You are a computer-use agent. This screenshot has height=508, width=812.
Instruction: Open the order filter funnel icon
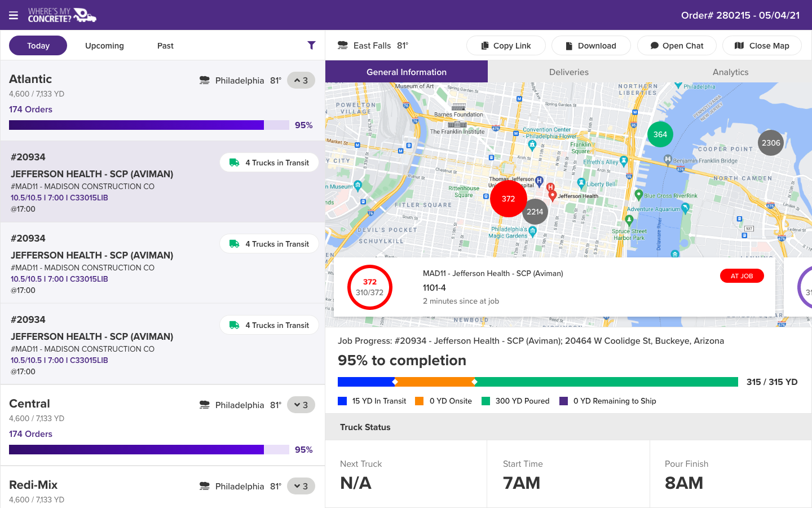point(311,45)
